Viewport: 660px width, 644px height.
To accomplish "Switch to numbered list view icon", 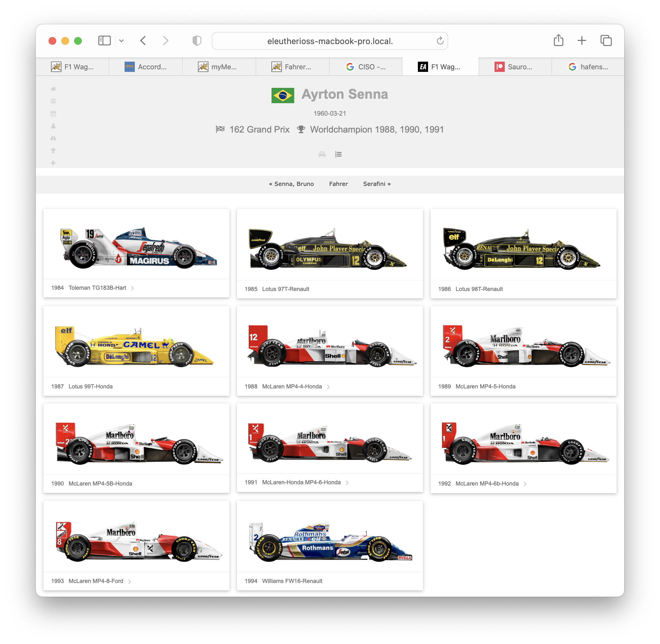I will point(338,154).
